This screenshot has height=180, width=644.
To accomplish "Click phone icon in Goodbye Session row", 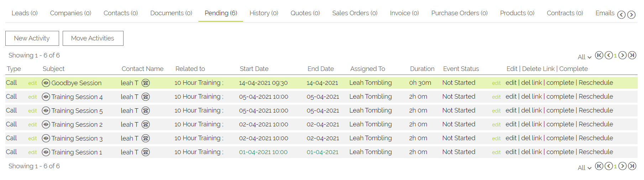I will (146, 83).
